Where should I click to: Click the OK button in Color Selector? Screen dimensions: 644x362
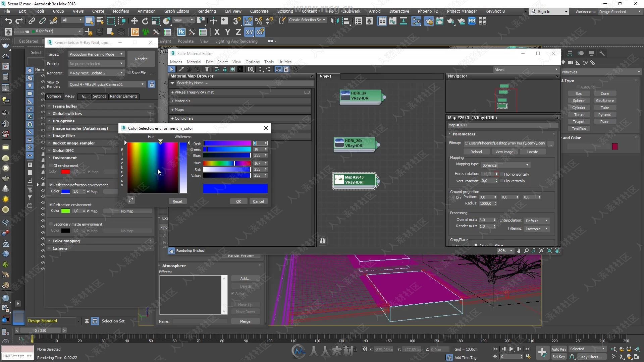pyautogui.click(x=239, y=201)
